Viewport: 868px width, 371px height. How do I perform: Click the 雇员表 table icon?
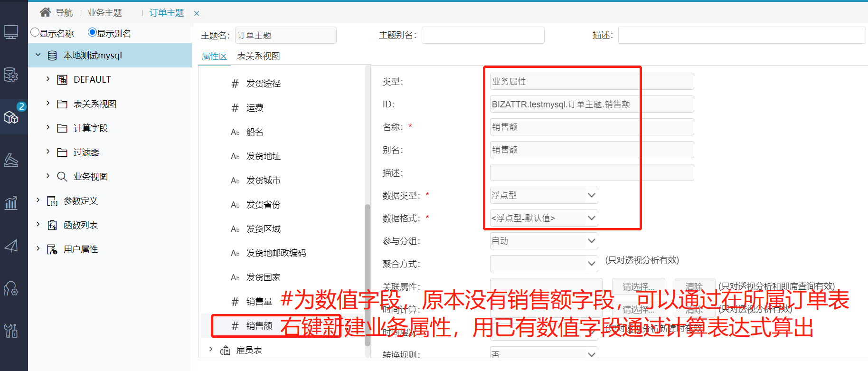[225, 351]
